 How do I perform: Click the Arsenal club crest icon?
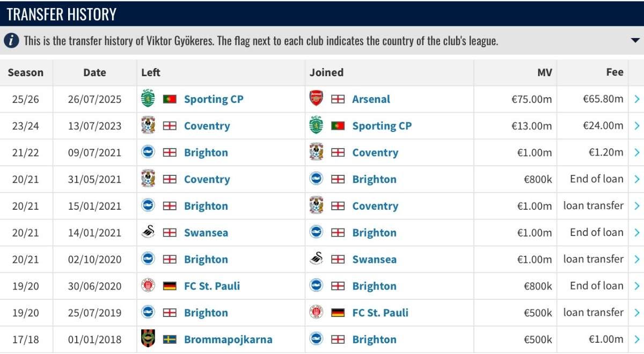coord(316,99)
